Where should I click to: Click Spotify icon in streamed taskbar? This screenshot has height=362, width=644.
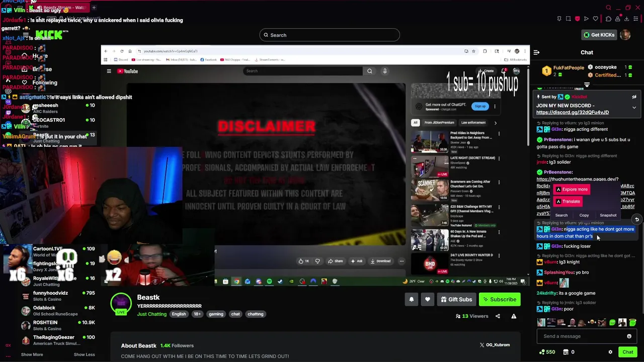(269, 282)
